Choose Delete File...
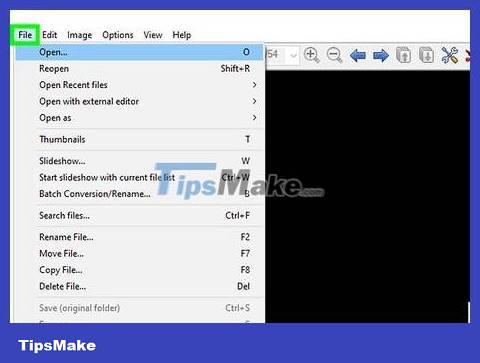 point(139,286)
